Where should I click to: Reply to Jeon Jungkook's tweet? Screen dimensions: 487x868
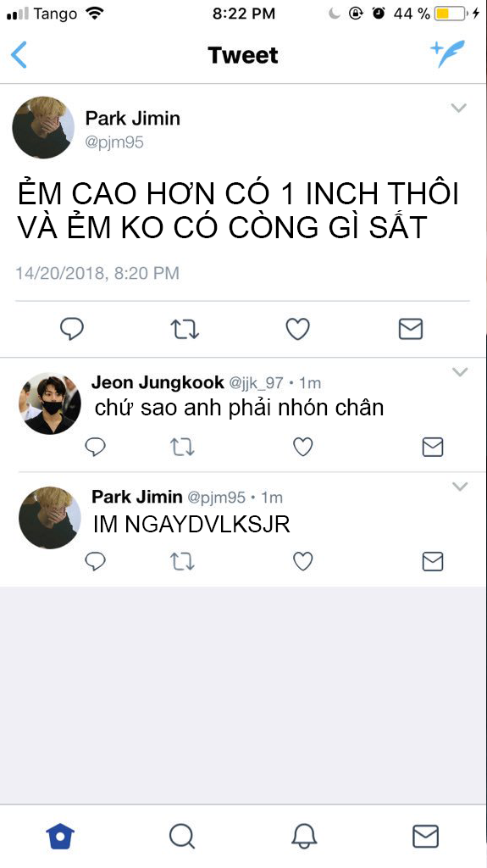tap(95, 447)
